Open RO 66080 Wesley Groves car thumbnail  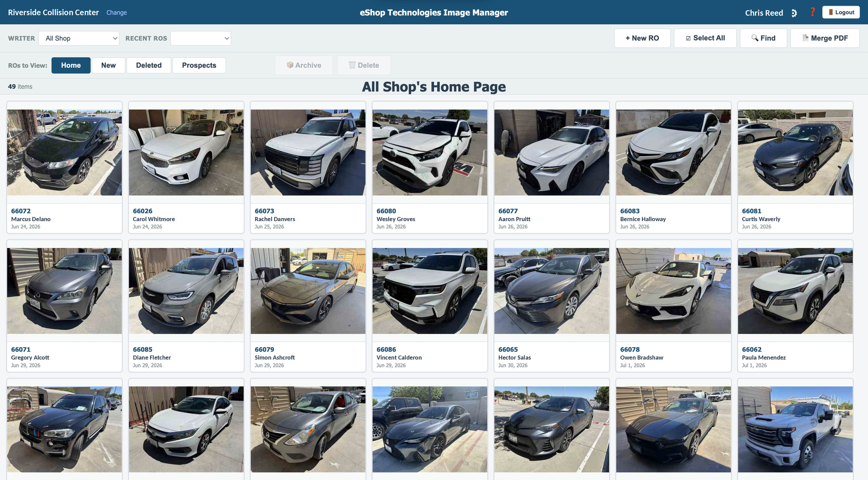tap(430, 152)
